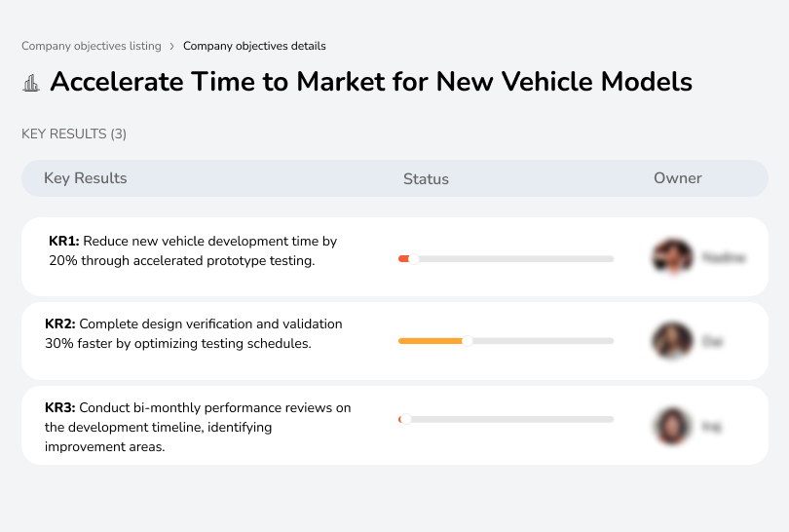This screenshot has height=532, width=789.
Task: Adjust the KR2 orange progress slider handle
Action: [x=468, y=341]
